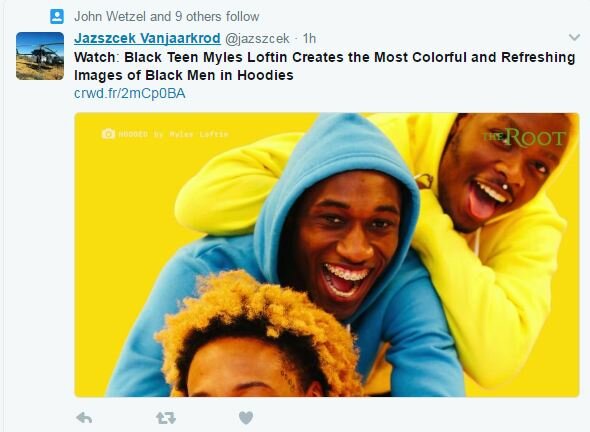Open Jazszcek Vanjaarkrod profile name link
Screen dimensions: 590x432
coord(147,38)
